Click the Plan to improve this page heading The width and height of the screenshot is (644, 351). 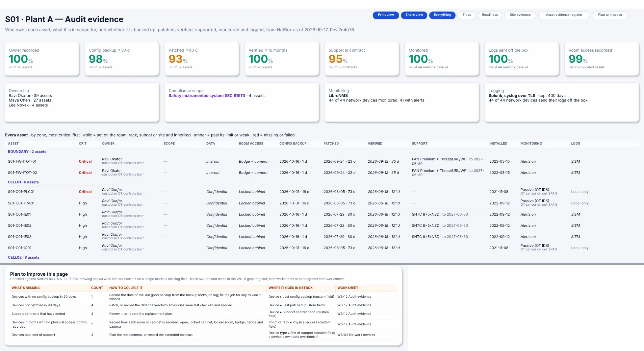click(x=39, y=274)
